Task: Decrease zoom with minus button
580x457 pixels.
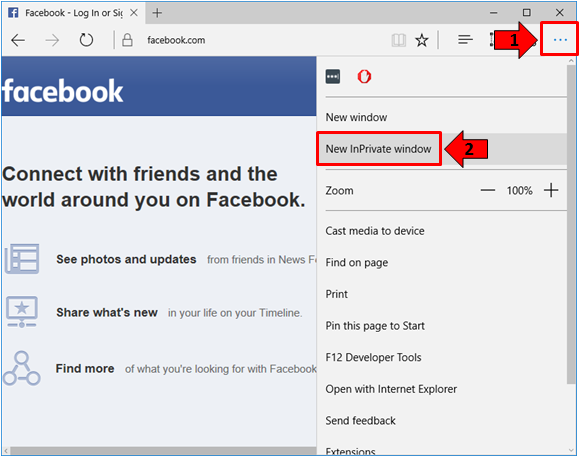Action: point(488,191)
